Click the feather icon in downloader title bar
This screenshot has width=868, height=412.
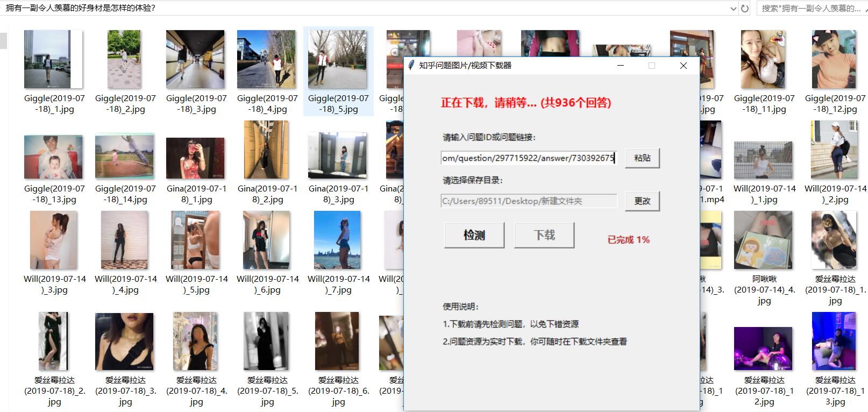point(411,66)
